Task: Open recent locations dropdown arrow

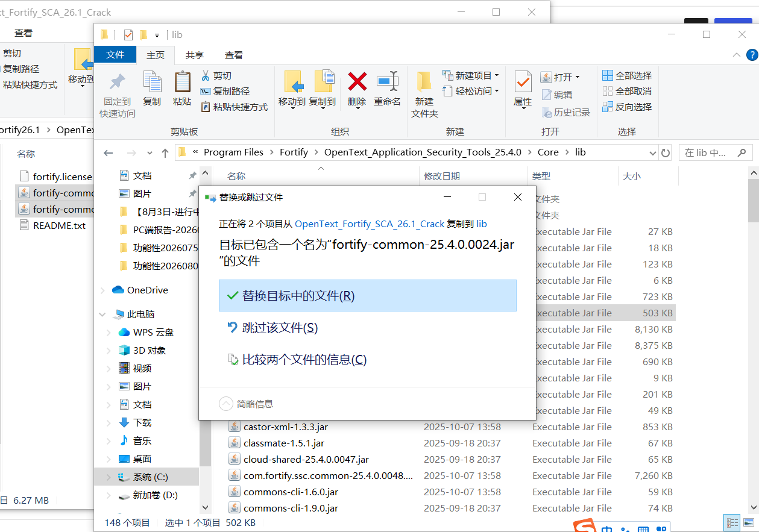Action: click(148, 153)
